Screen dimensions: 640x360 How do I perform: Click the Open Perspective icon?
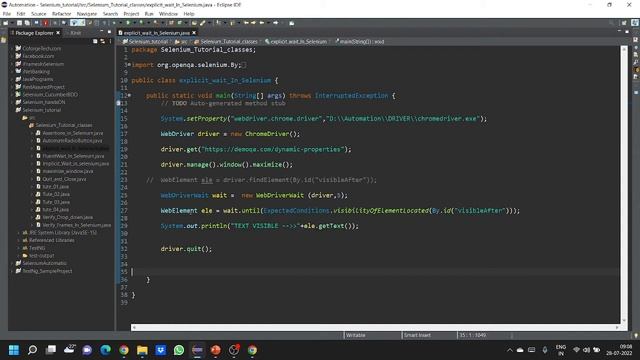(624, 23)
